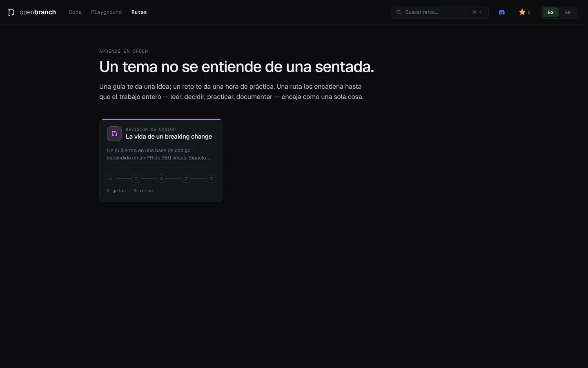
Task: Click the ⌘ K shortcut badge
Action: point(477,12)
